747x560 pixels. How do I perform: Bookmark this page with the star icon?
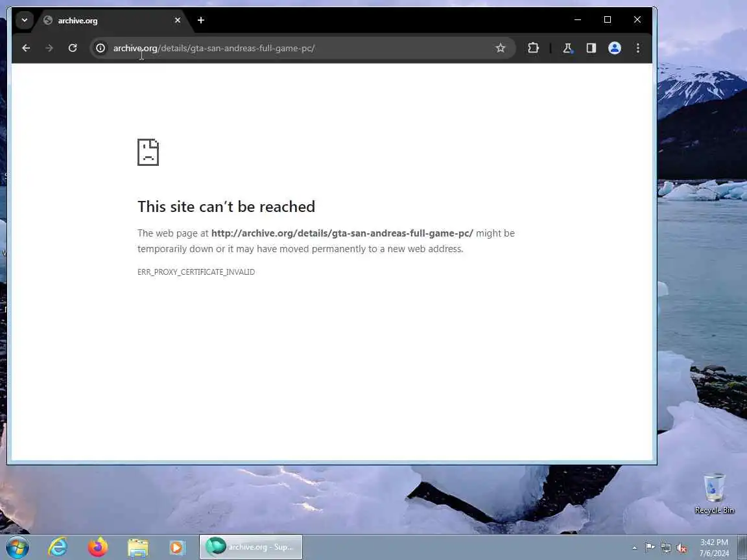[500, 48]
